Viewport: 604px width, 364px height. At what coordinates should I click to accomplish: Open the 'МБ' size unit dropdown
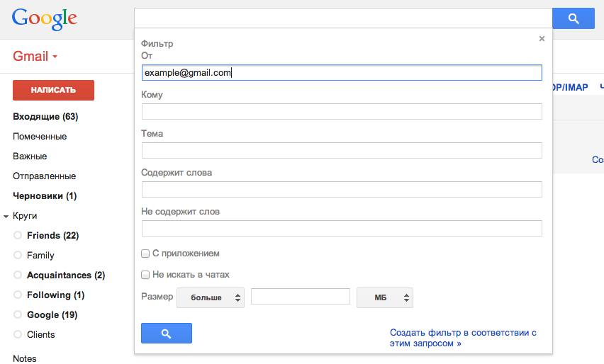pyautogui.click(x=384, y=298)
